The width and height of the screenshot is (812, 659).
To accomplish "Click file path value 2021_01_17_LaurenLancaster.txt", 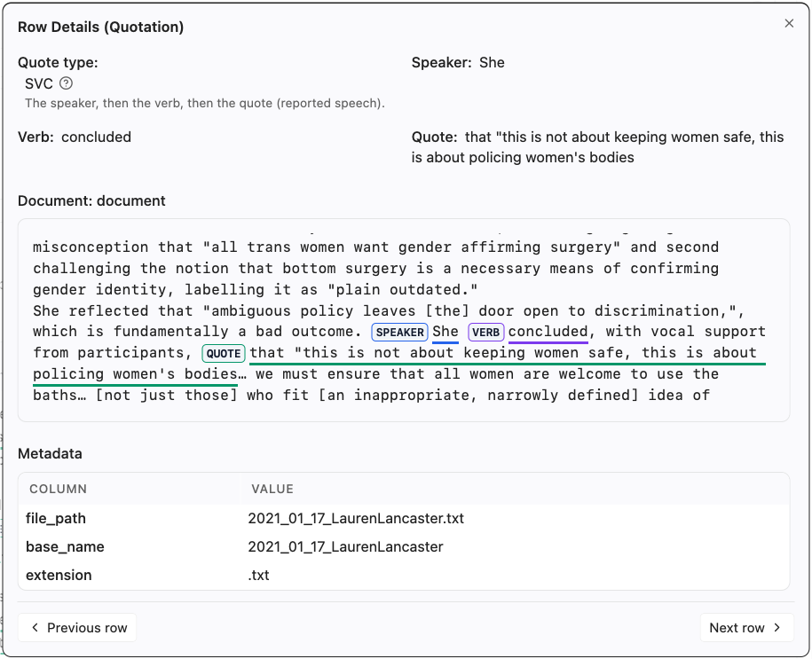I will tap(356, 518).
